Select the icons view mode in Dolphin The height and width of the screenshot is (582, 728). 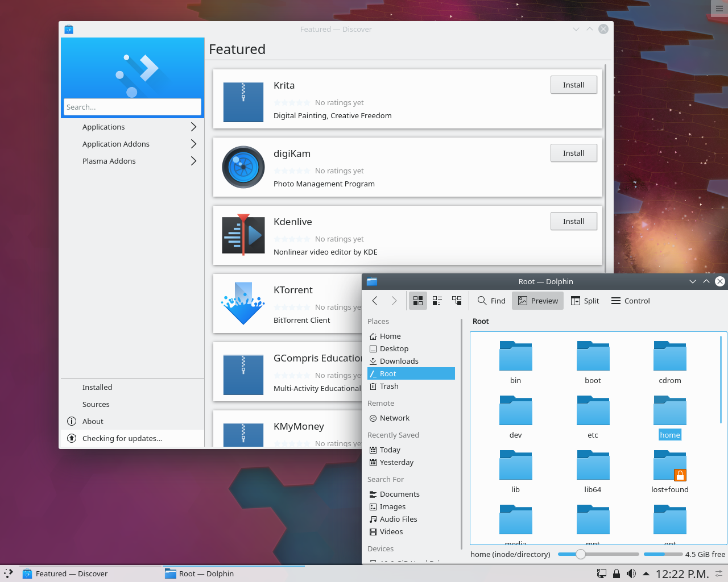(417, 301)
